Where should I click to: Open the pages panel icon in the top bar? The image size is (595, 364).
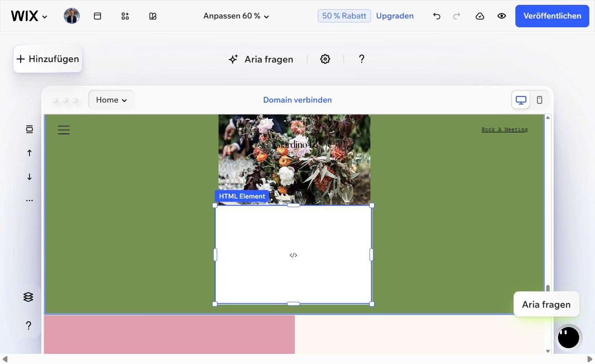(x=98, y=16)
